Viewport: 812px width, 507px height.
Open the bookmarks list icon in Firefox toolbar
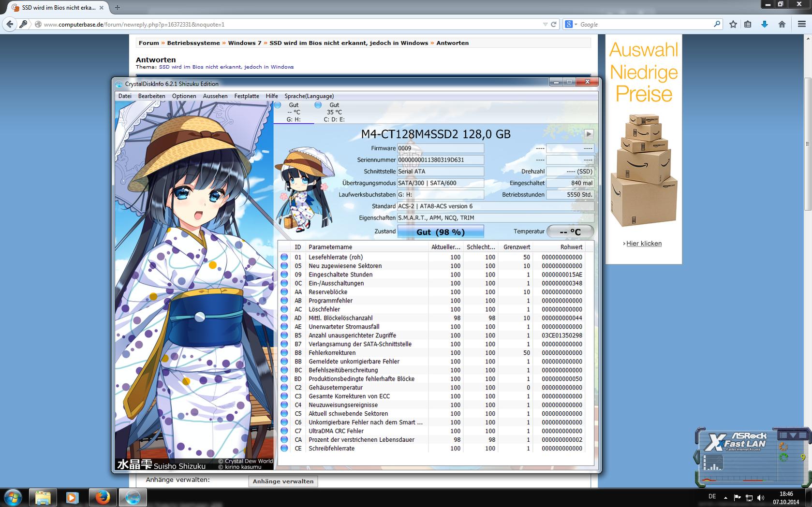tap(748, 24)
